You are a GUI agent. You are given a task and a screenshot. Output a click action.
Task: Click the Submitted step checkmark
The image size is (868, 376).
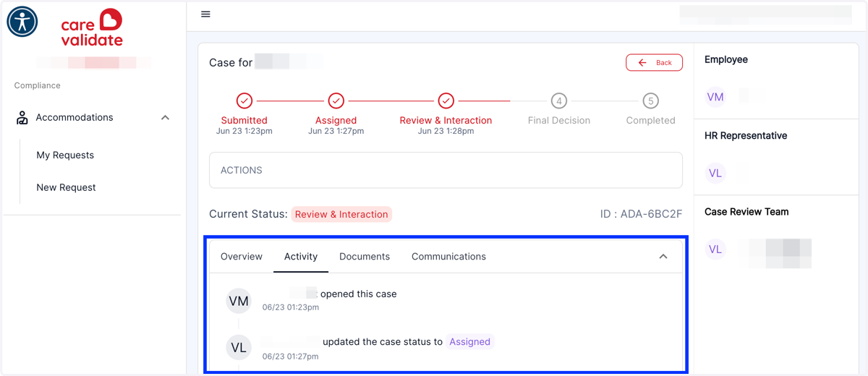click(244, 101)
